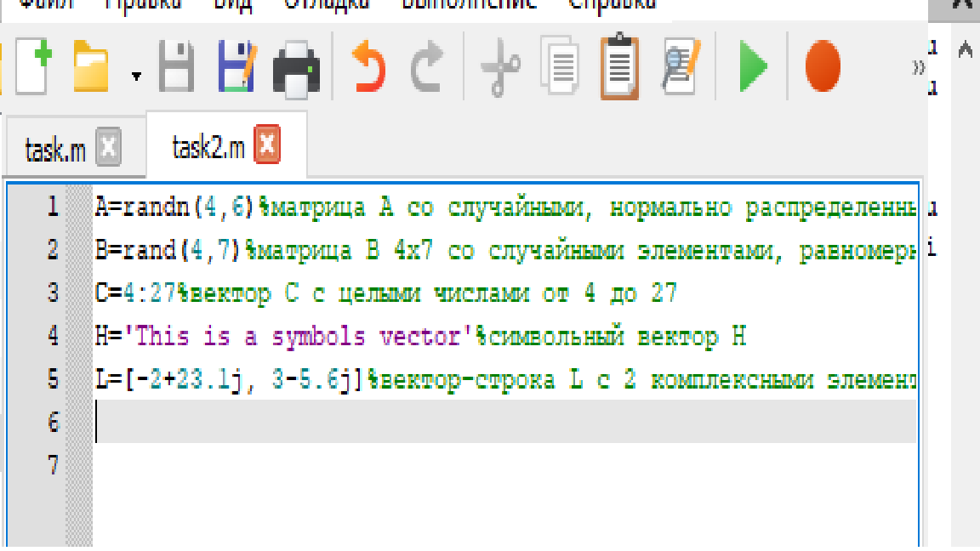Expand the toolbar overflow chevron

[x=918, y=68]
